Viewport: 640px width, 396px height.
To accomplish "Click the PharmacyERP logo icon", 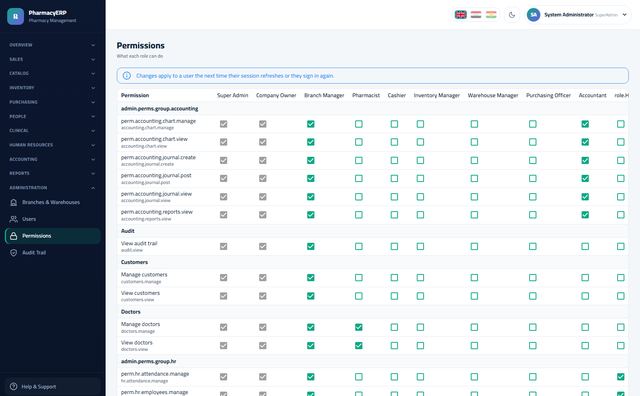I will click(16, 16).
